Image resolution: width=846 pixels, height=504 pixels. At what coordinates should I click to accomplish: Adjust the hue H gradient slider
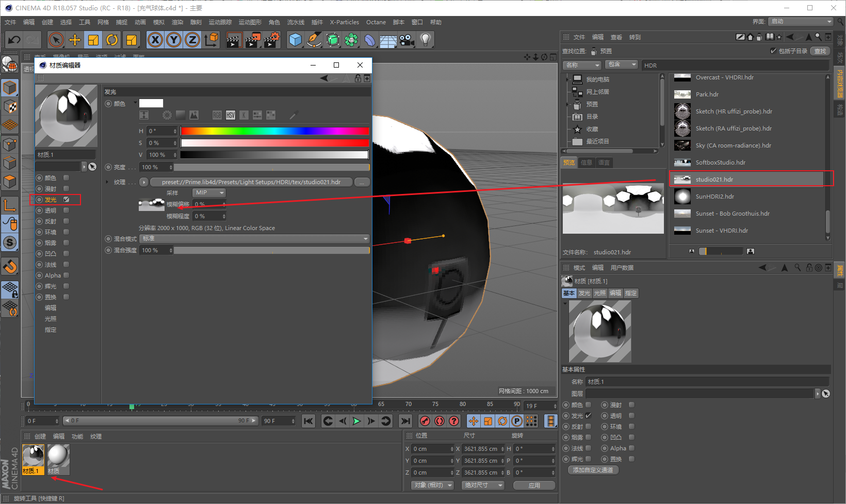tap(274, 131)
